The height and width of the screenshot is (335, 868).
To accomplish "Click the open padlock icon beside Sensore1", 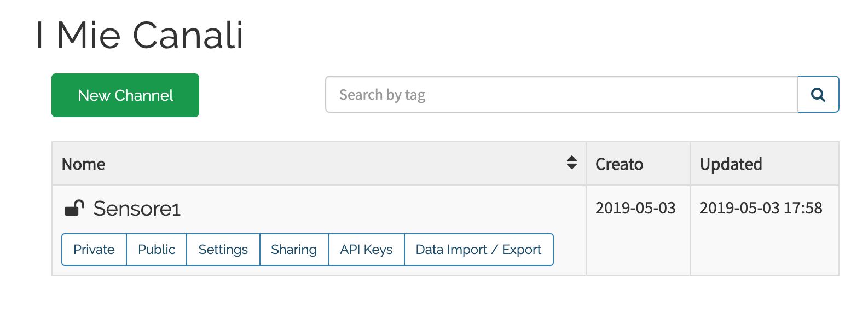I will (74, 208).
